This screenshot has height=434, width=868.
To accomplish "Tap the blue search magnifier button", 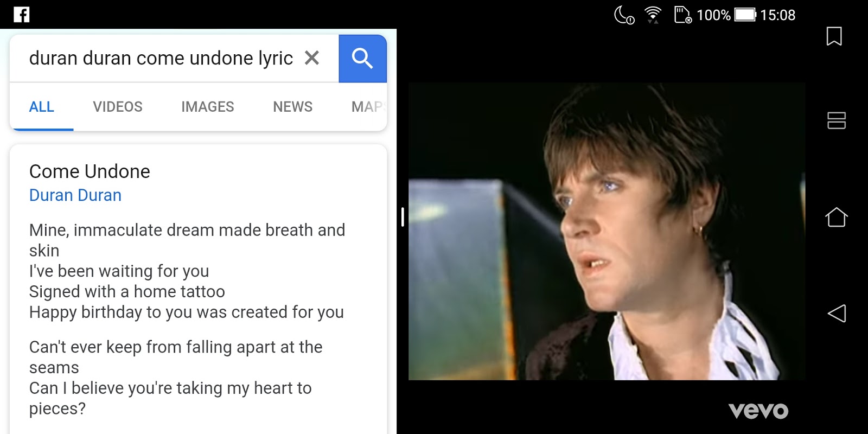I will 362,59.
